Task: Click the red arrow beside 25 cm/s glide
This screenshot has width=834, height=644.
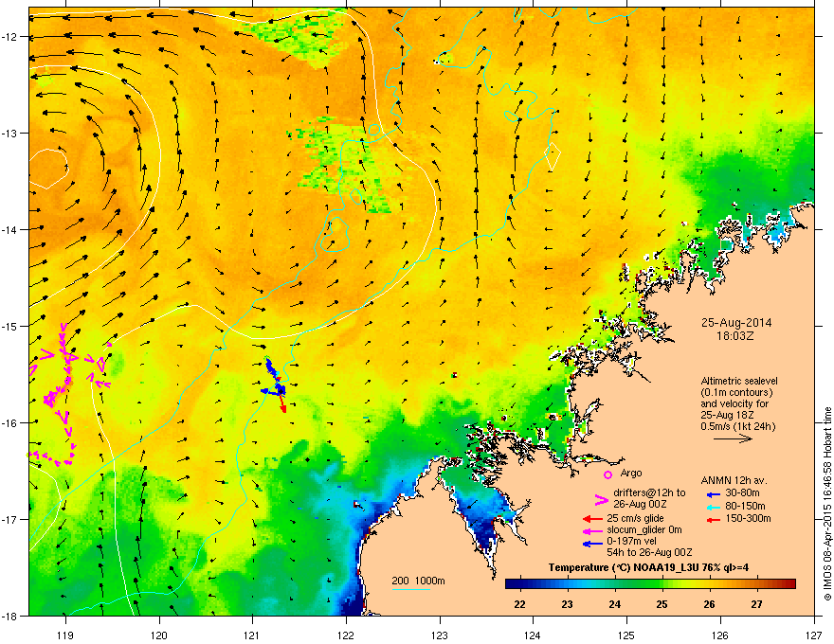Action: [592, 519]
